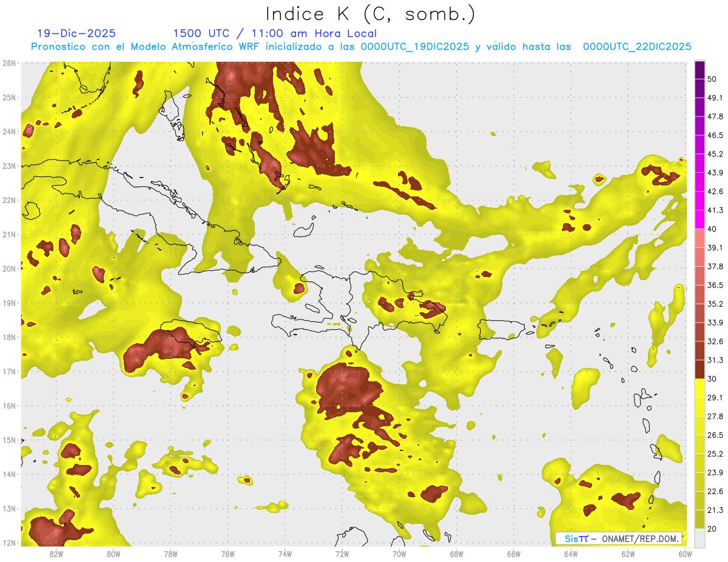
Task: Click the longitude label "66W"
Action: click(514, 554)
